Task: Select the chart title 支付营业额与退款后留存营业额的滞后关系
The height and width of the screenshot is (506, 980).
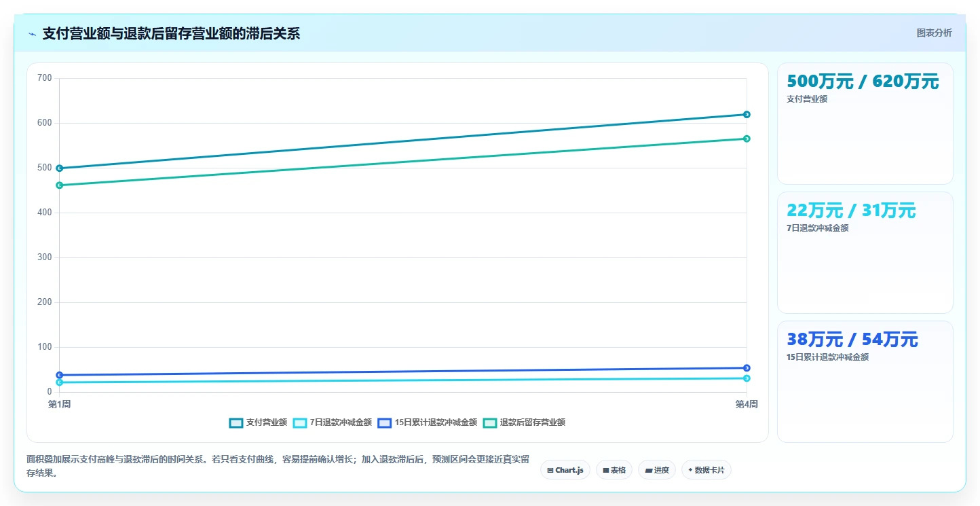Action: pyautogui.click(x=171, y=33)
